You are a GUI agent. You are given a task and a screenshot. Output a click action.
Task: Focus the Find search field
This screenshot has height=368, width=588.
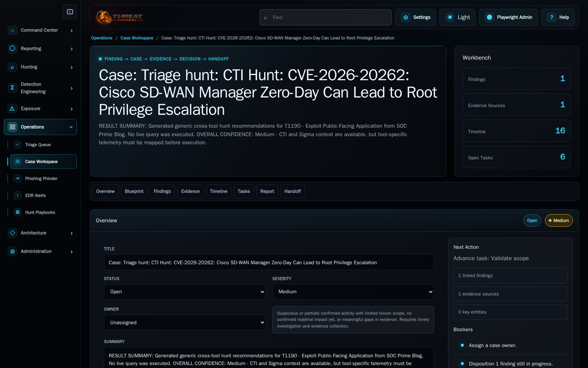tap(326, 17)
